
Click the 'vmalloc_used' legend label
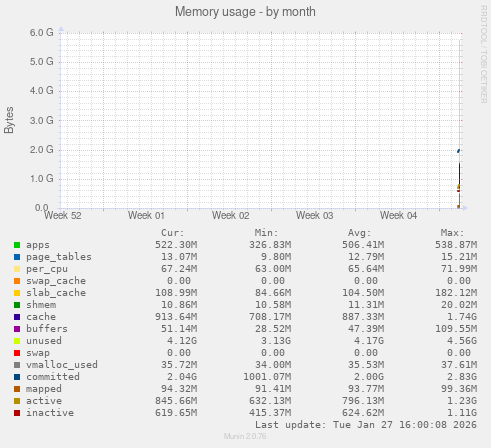62,365
